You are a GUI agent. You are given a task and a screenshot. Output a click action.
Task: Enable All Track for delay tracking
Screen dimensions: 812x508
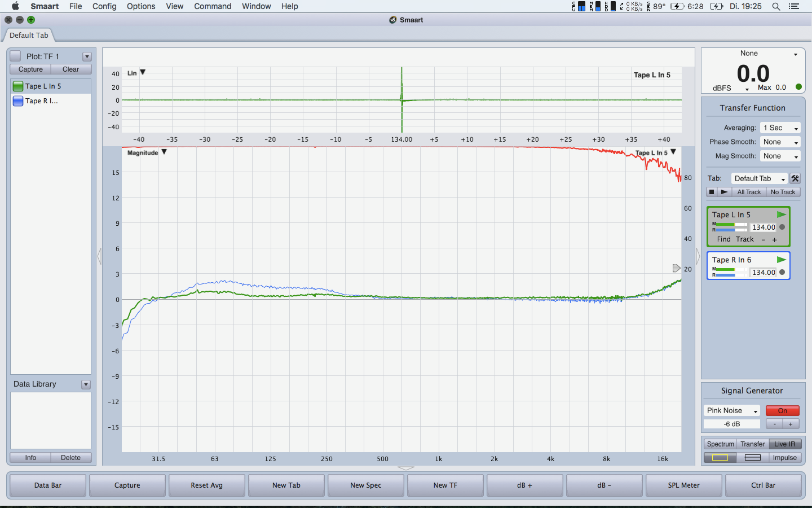coord(749,192)
